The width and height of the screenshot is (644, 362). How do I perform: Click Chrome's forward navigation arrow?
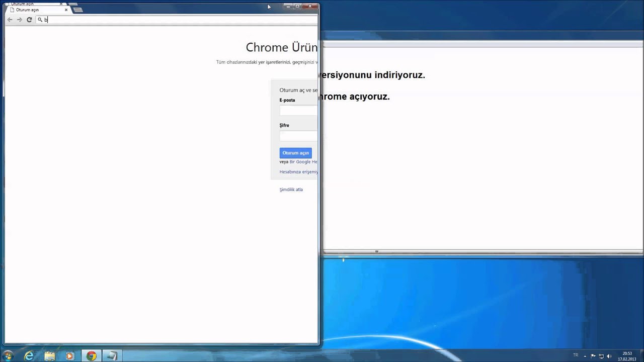20,20
